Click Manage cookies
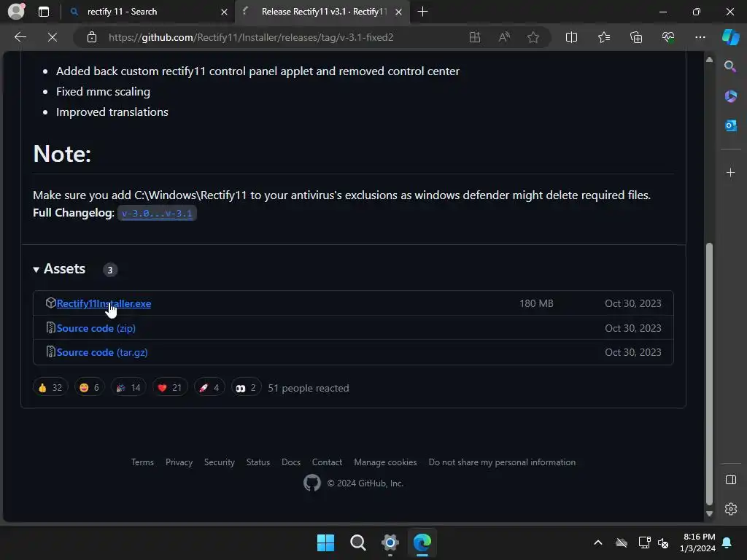Screen dimensions: 747x560 (385, 462)
